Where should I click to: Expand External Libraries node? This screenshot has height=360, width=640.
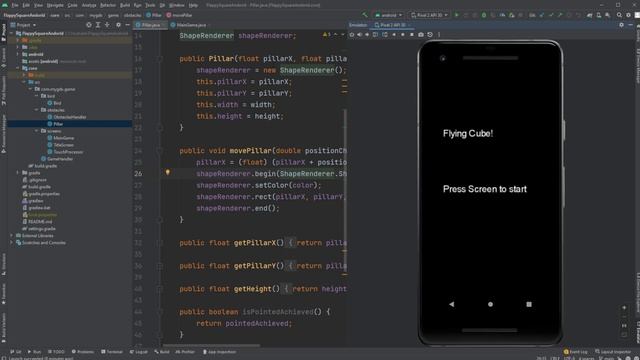(12, 236)
